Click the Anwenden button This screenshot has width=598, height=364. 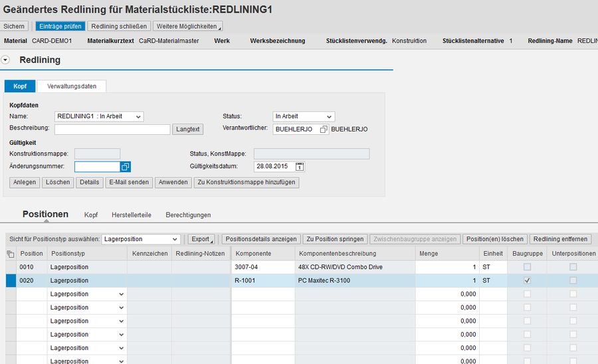pyautogui.click(x=173, y=183)
